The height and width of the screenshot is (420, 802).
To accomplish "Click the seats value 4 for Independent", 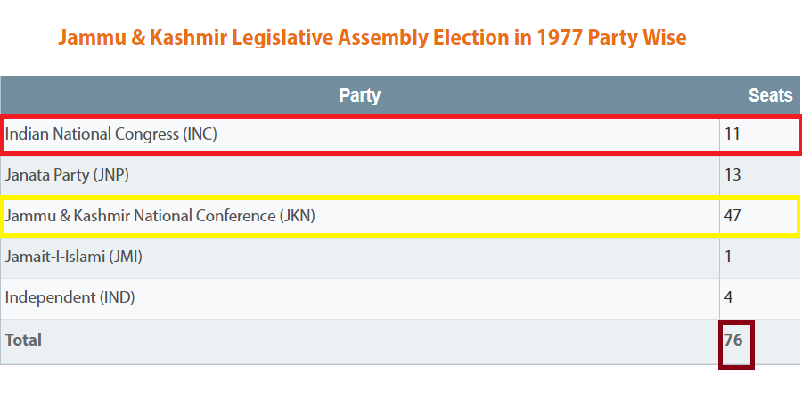I will pos(728,297).
